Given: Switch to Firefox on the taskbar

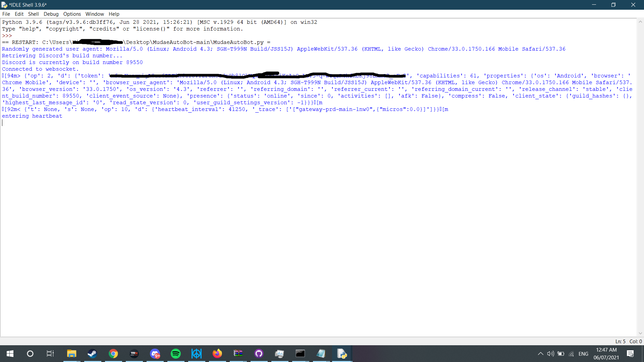Looking at the screenshot, I should pyautogui.click(x=217, y=354).
